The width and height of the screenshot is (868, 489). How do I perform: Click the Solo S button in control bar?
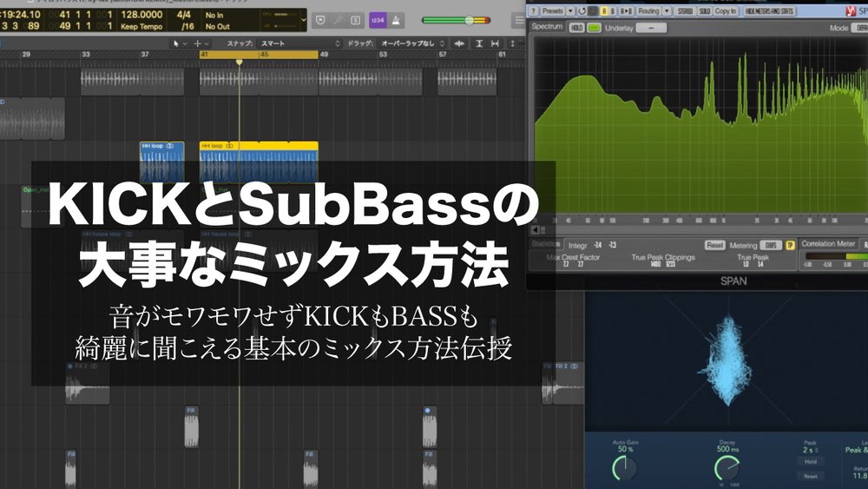[356, 20]
